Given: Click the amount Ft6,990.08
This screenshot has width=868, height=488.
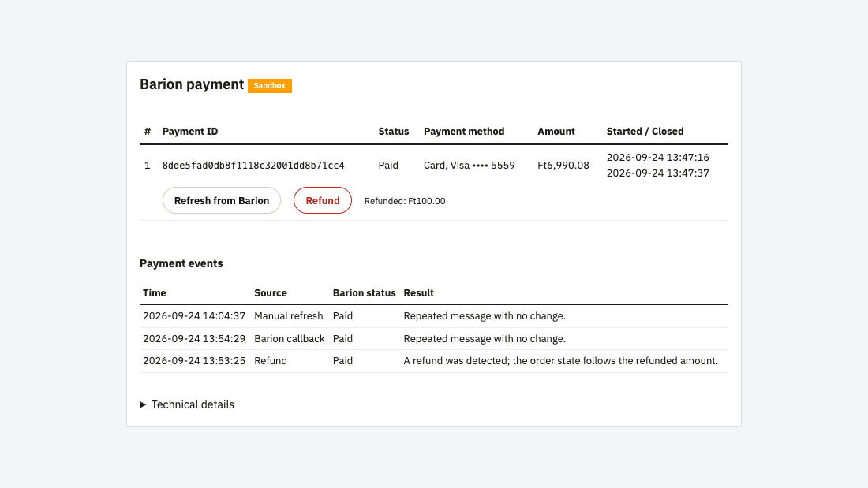Looking at the screenshot, I should (x=563, y=166).
